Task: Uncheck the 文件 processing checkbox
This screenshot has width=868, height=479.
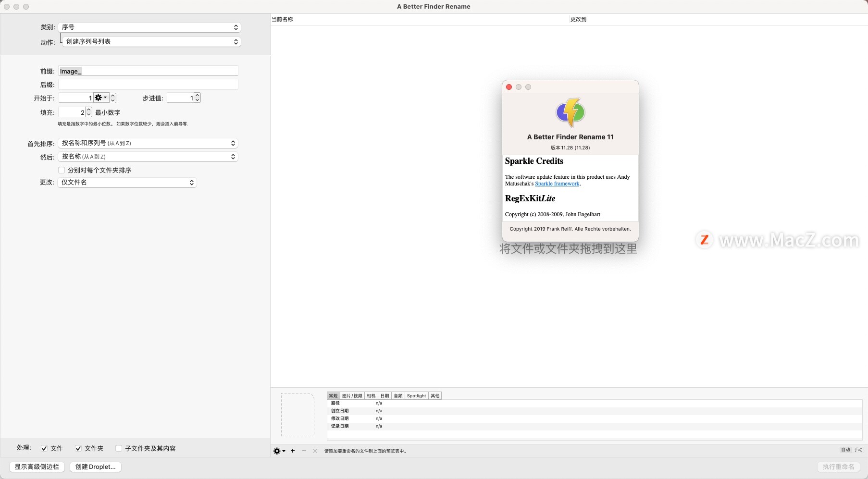Action: coord(44,448)
